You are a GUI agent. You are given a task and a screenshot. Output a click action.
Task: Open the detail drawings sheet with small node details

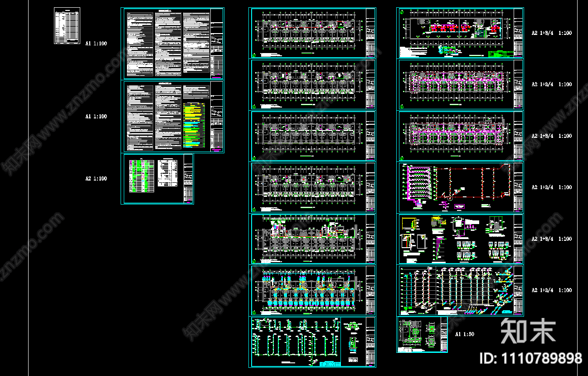tap(460, 239)
